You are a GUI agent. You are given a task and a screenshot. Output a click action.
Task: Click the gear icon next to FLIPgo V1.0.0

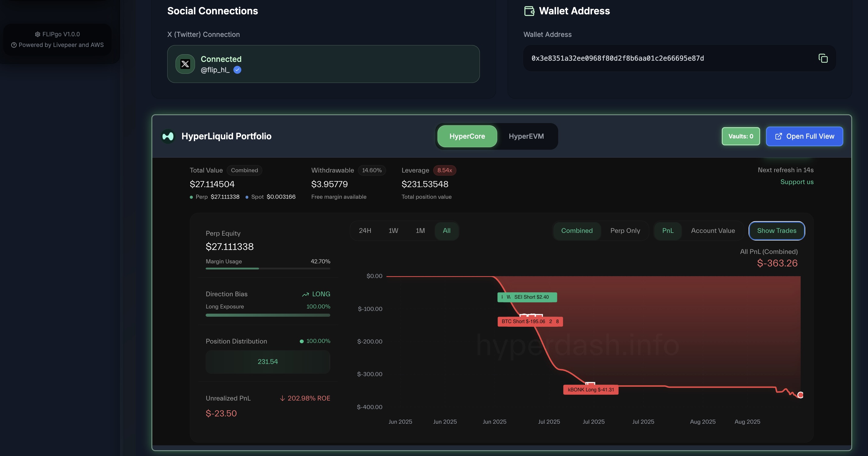point(37,34)
